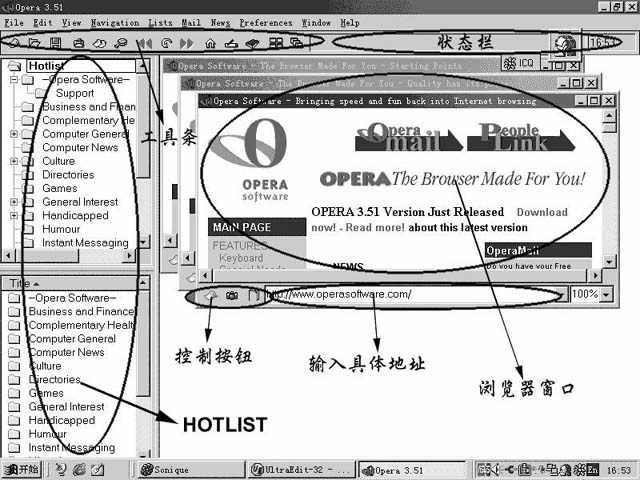Image resolution: width=640 pixels, height=480 pixels.
Task: Collapse the -Opera Software- hotlist folder
Action: coord(14,79)
